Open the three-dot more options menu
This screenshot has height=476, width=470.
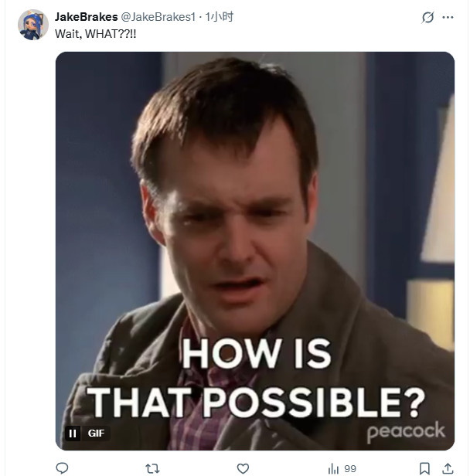coord(448,17)
